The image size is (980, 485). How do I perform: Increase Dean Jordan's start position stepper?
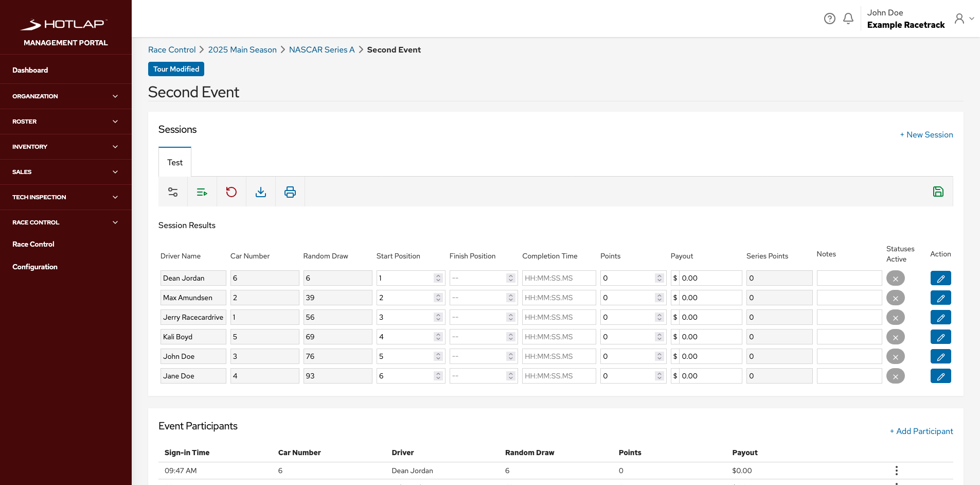(x=438, y=275)
